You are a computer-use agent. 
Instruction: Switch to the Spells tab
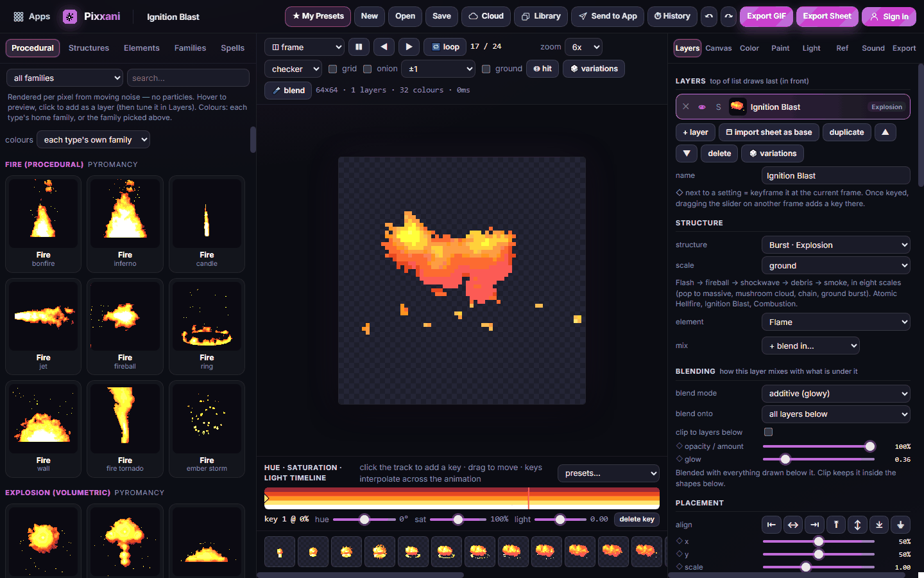[x=233, y=48]
